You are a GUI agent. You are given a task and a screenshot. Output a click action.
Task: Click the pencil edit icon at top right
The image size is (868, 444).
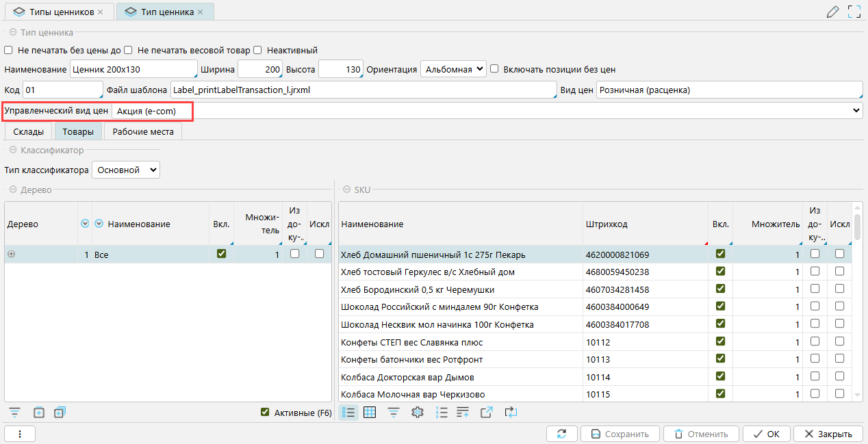point(832,12)
